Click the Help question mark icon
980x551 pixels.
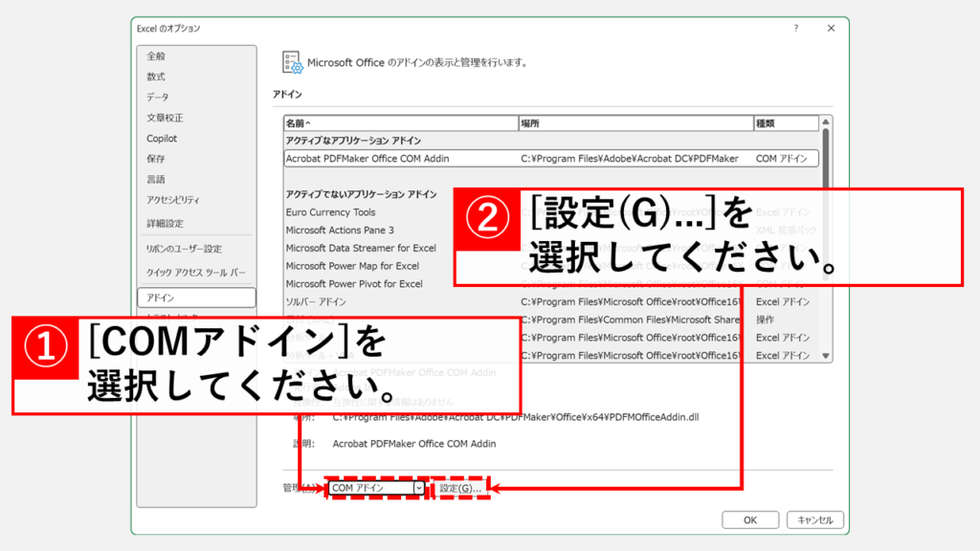click(x=795, y=29)
